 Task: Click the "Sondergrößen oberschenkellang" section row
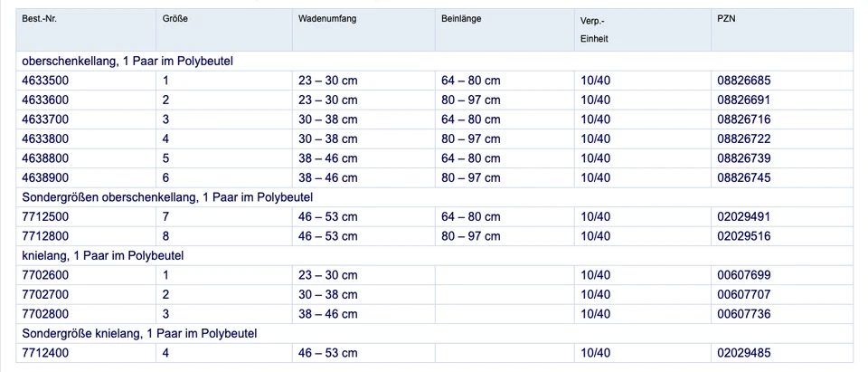coord(167,197)
